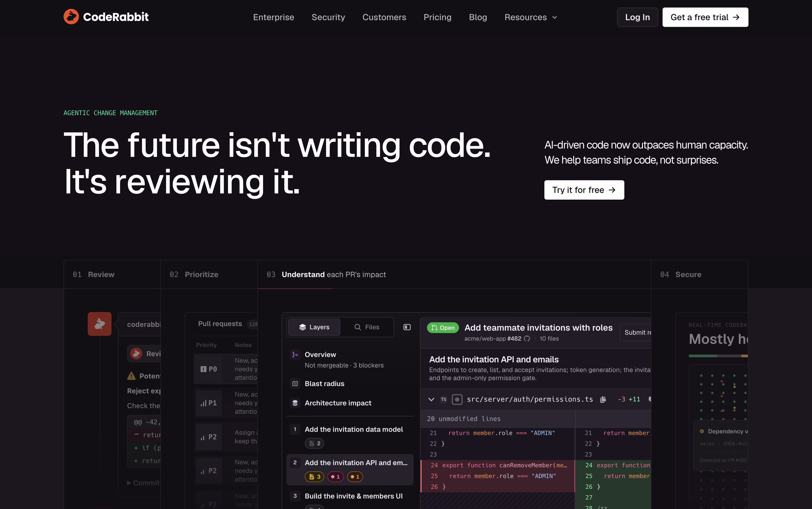Click the Overview branch icon
The image size is (812, 509).
pyautogui.click(x=295, y=355)
